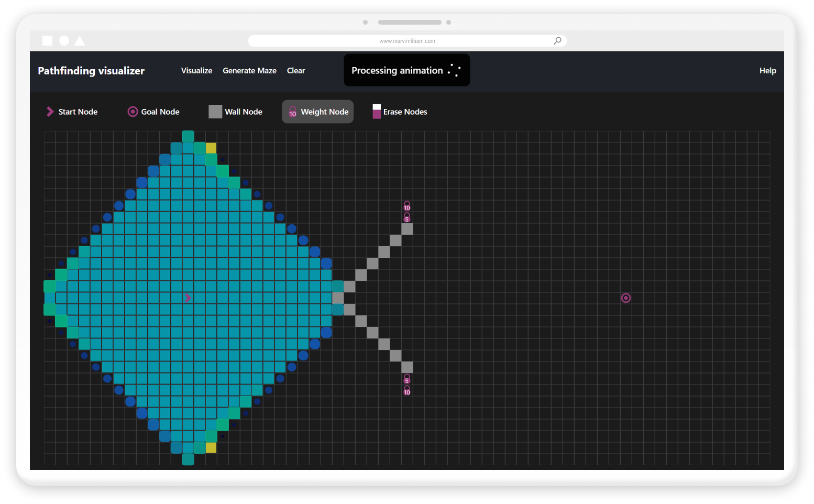Select the Wall Node tool
The width and height of the screenshot is (814, 504).
[x=236, y=112]
